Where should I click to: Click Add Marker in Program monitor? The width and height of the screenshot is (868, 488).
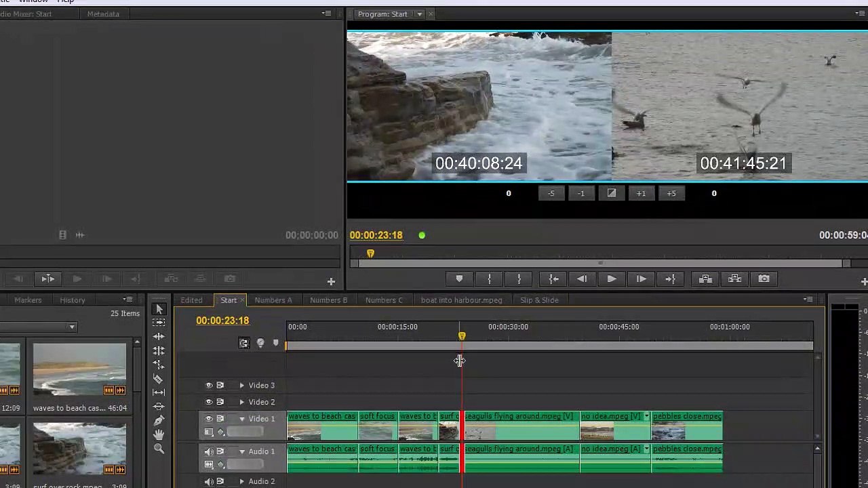[x=459, y=279]
